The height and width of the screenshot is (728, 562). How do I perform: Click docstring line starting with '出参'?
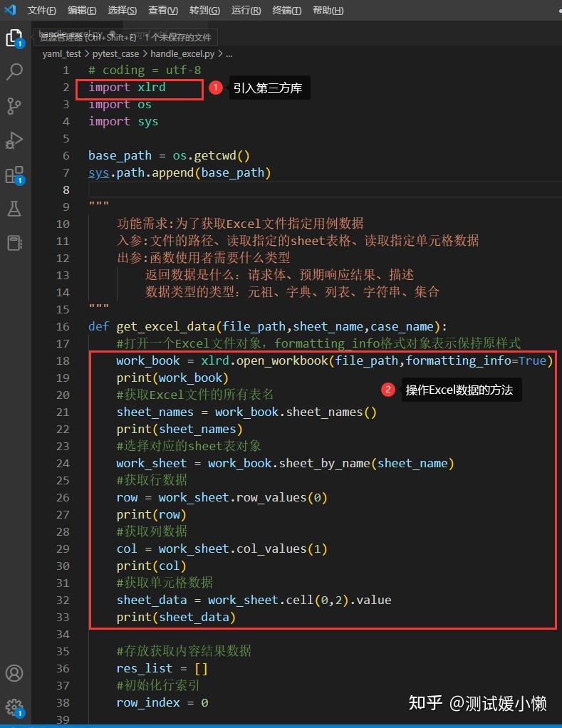[203, 258]
